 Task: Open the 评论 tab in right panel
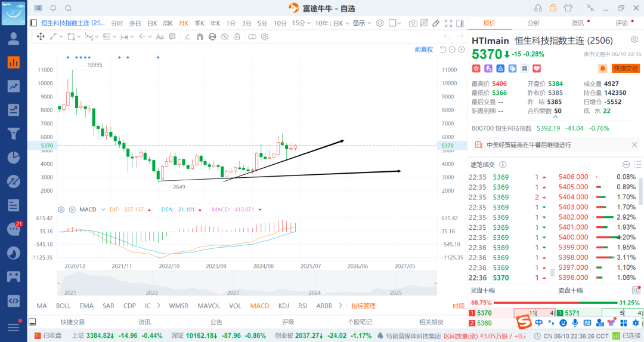pos(622,23)
